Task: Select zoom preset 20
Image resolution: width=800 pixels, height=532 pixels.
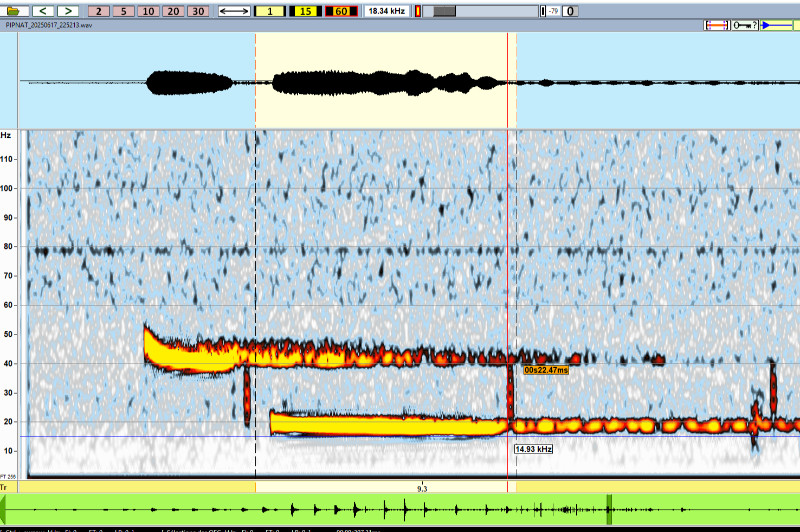Action: click(172, 11)
